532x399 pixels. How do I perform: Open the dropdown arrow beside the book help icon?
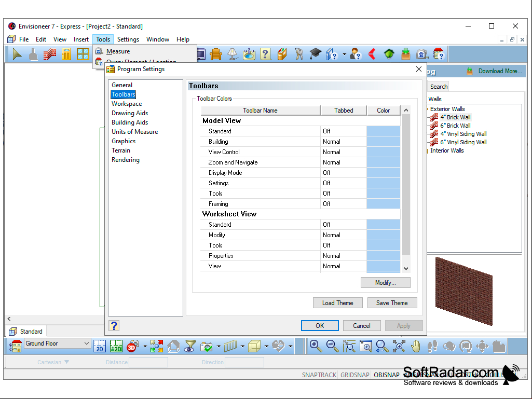pyautogui.click(x=345, y=54)
